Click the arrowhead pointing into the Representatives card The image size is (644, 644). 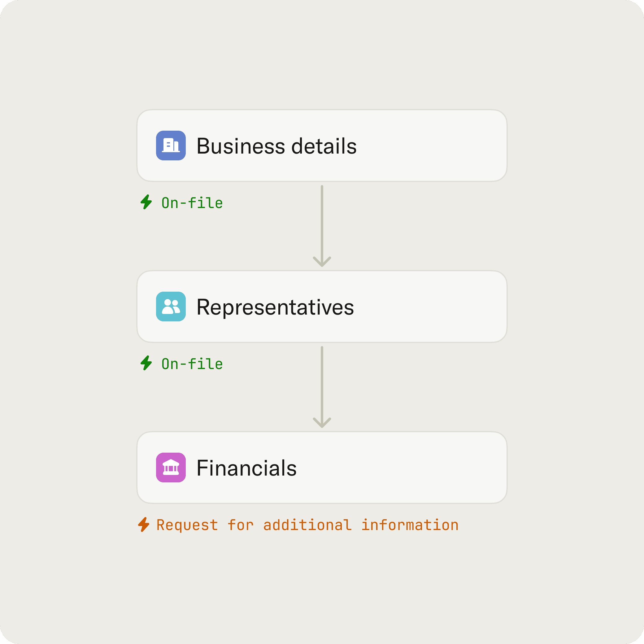pos(322,262)
